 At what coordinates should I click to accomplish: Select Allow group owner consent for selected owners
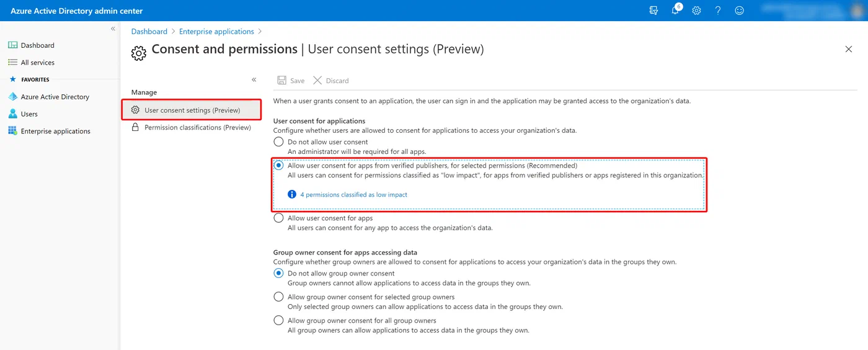(279, 297)
